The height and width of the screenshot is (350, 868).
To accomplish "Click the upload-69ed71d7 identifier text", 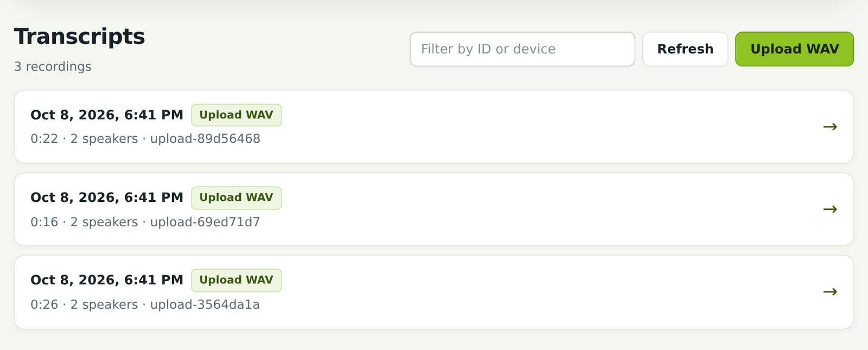I will (x=205, y=222).
